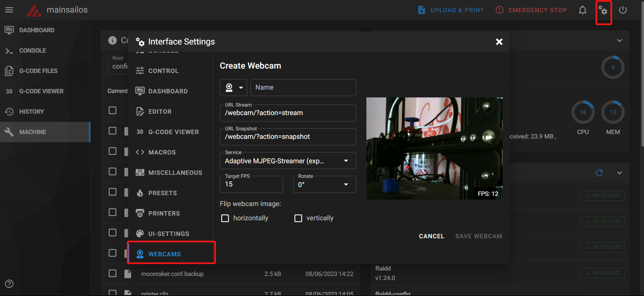
Task: Click Upload & Print button
Action: [451, 10]
